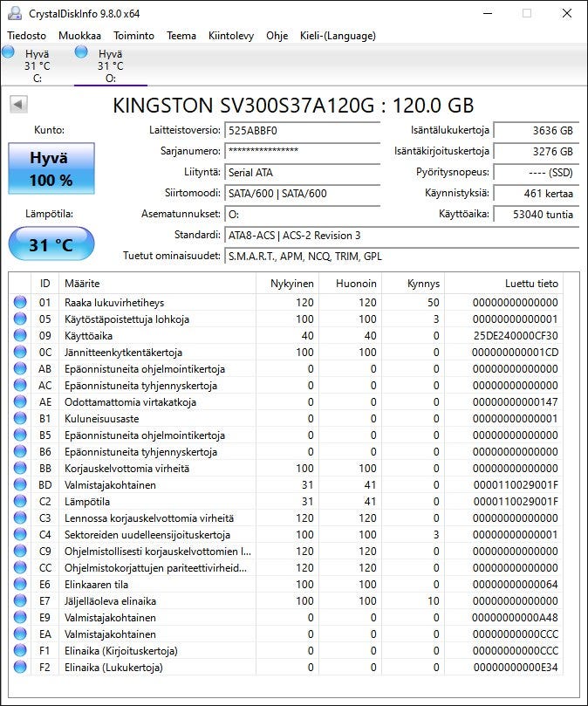Click status icon of row AC
The image size is (588, 706).
coord(20,385)
